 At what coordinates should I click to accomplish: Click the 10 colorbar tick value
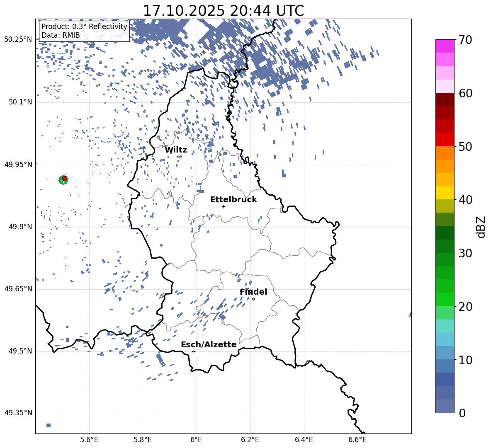coord(465,360)
